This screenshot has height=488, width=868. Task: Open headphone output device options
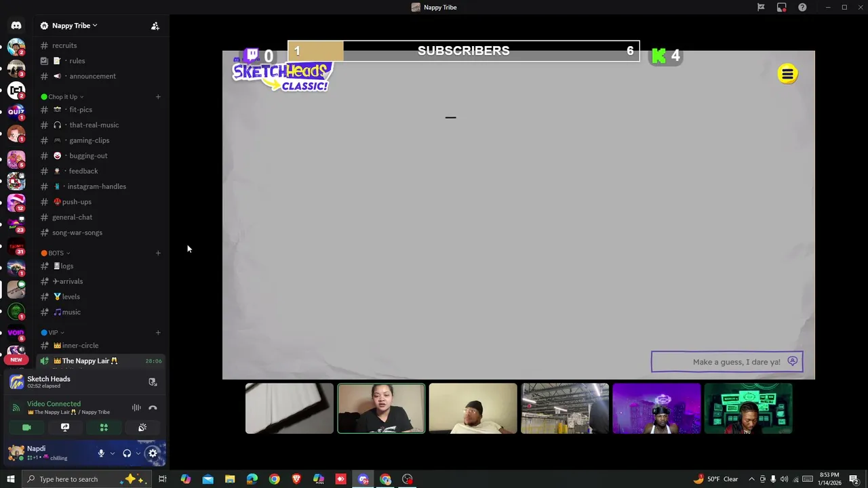click(x=138, y=453)
